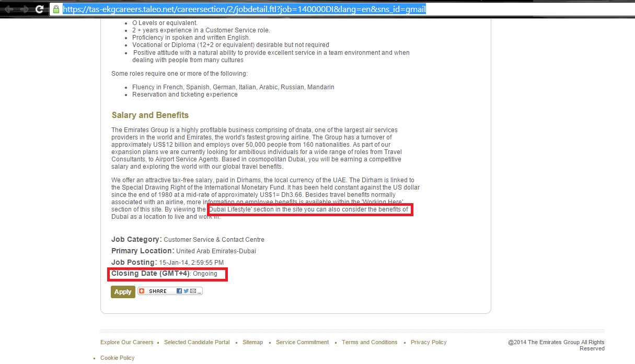Click 'Some roles require one or more' line
Screen dimensions: 635x364
coord(179,74)
